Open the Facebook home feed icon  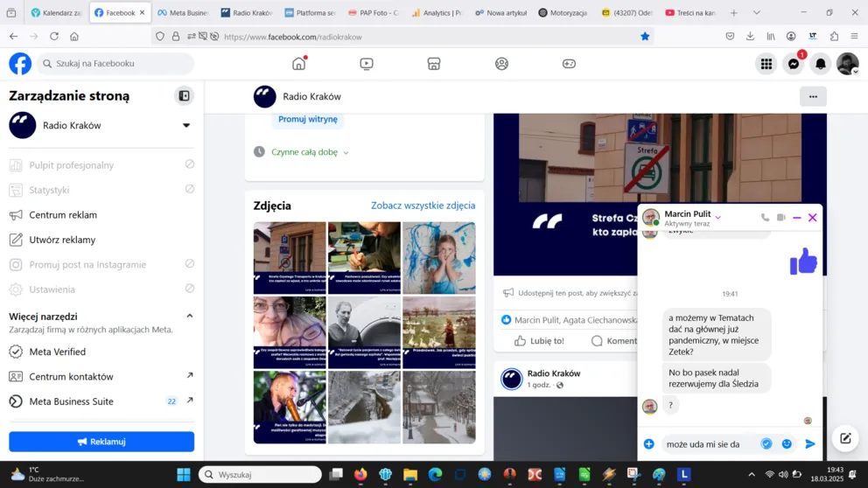click(x=299, y=64)
